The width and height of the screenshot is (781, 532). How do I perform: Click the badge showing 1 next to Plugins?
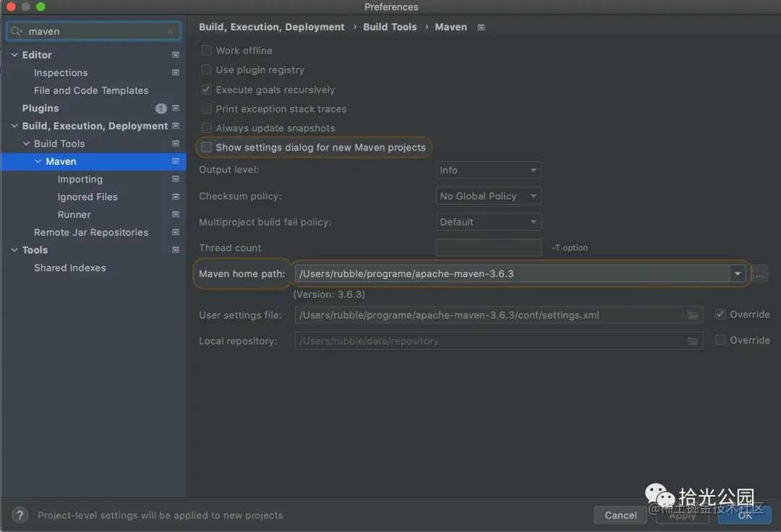coord(161,108)
